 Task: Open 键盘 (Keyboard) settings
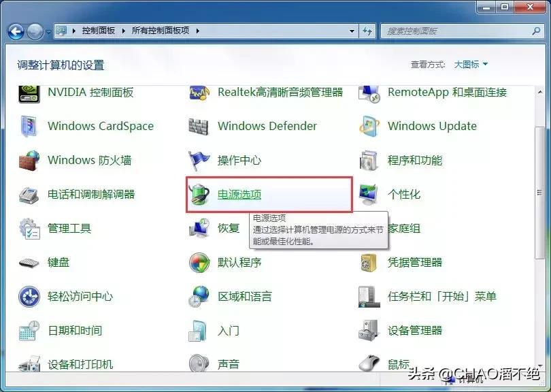pyautogui.click(x=59, y=263)
